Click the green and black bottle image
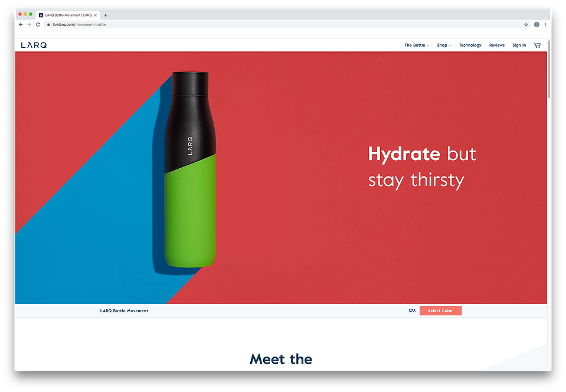 (x=190, y=169)
